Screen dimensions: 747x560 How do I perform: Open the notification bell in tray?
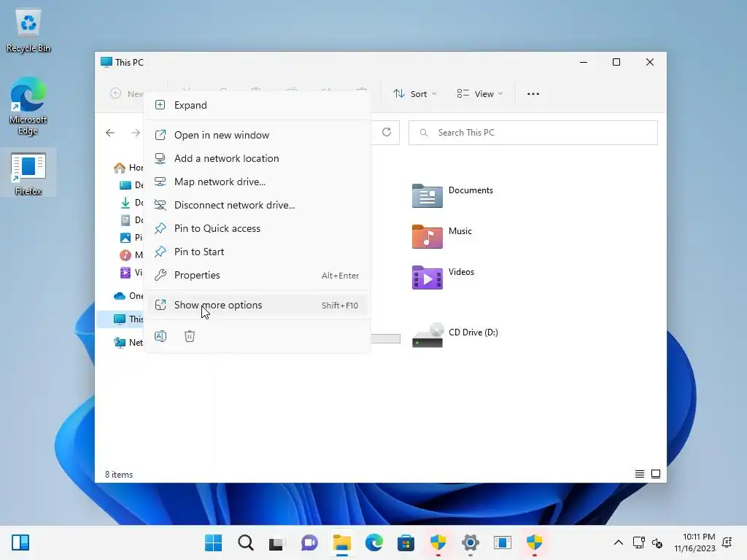point(727,542)
